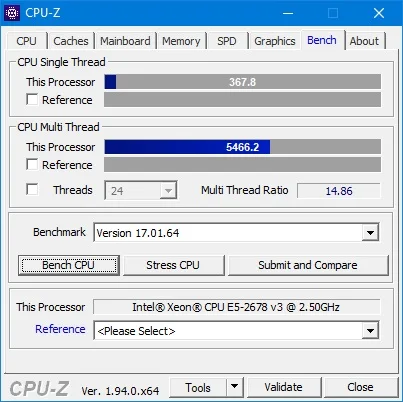
Task: Select the SPD tab
Action: pyautogui.click(x=227, y=41)
